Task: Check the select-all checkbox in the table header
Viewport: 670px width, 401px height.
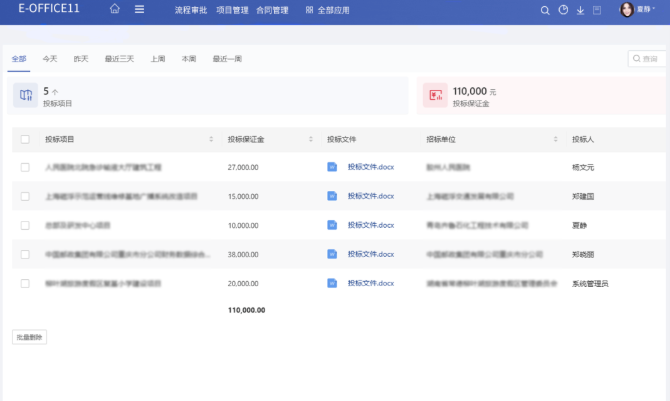Action: coord(25,139)
